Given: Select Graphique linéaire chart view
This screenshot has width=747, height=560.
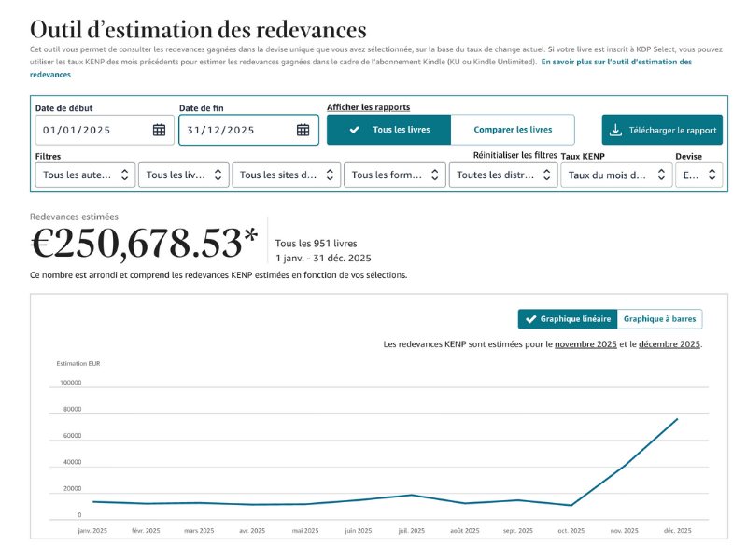Looking at the screenshot, I should point(567,319).
